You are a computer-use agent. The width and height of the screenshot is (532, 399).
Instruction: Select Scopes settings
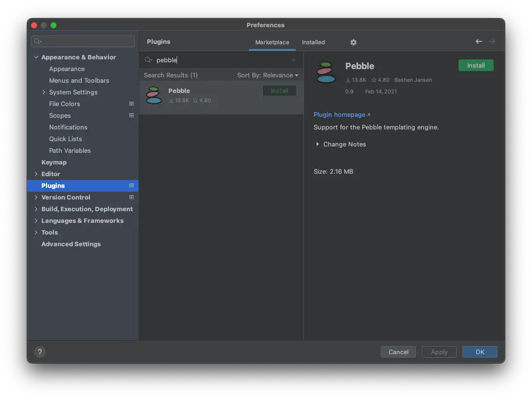60,115
